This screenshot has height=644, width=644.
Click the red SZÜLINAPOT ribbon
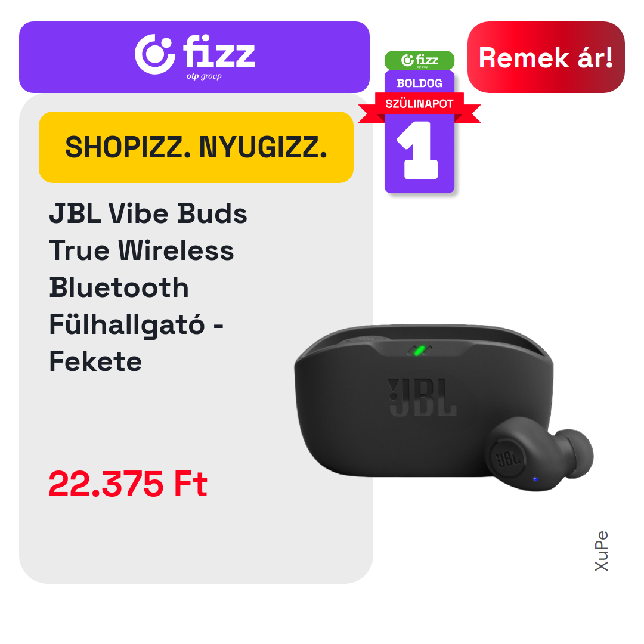(419, 104)
